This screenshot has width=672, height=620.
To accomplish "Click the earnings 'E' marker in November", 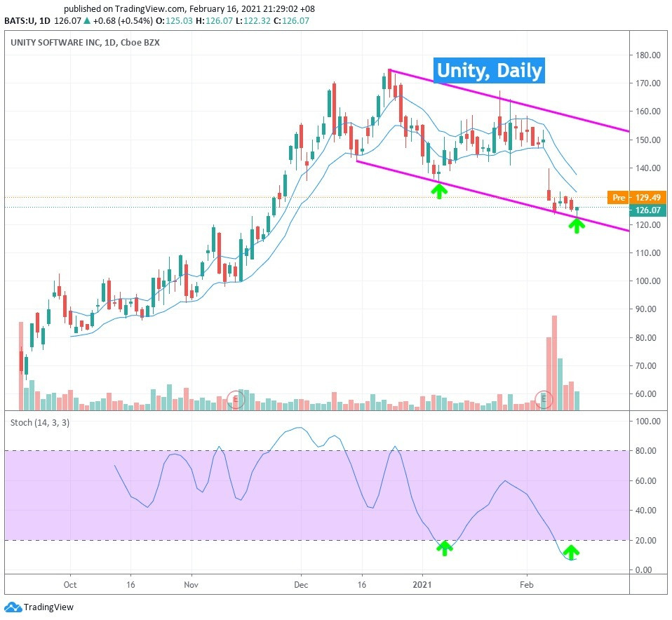I will (x=235, y=399).
